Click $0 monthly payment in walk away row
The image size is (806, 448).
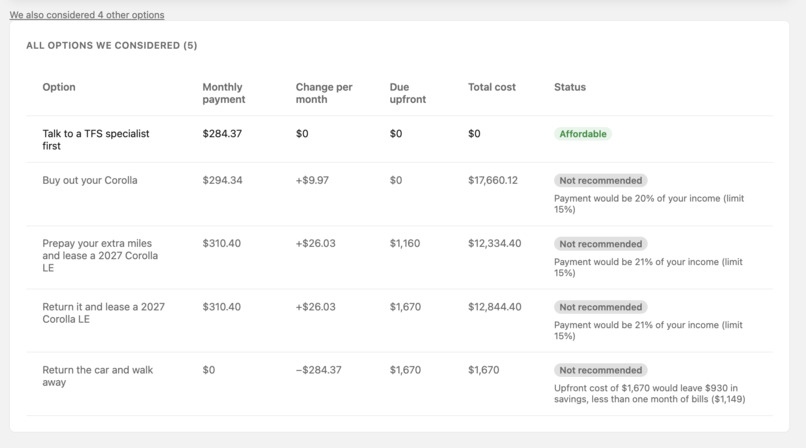[x=209, y=370]
